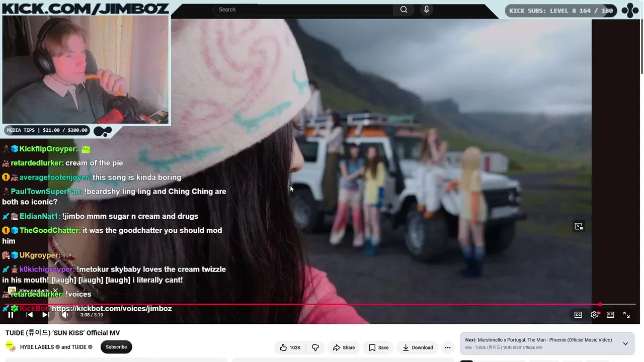Image resolution: width=644 pixels, height=362 pixels.
Task: Open the View products shopping chip
Action: click(29, 291)
